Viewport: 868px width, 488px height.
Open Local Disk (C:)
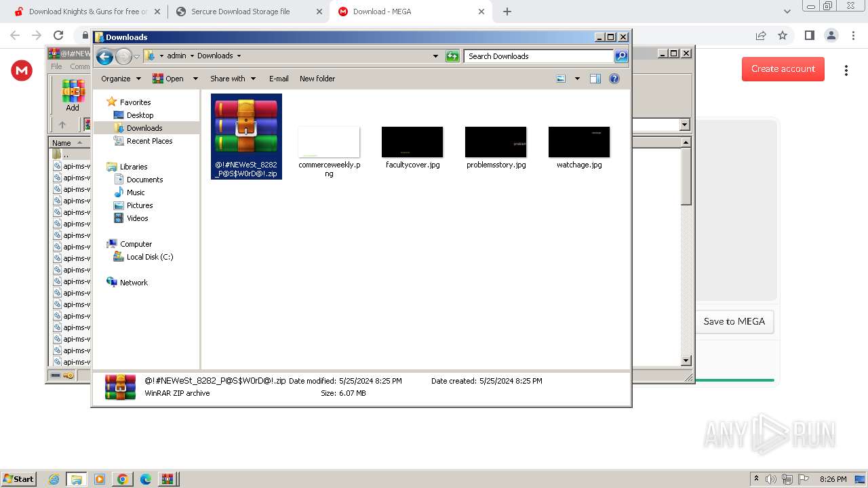click(149, 257)
